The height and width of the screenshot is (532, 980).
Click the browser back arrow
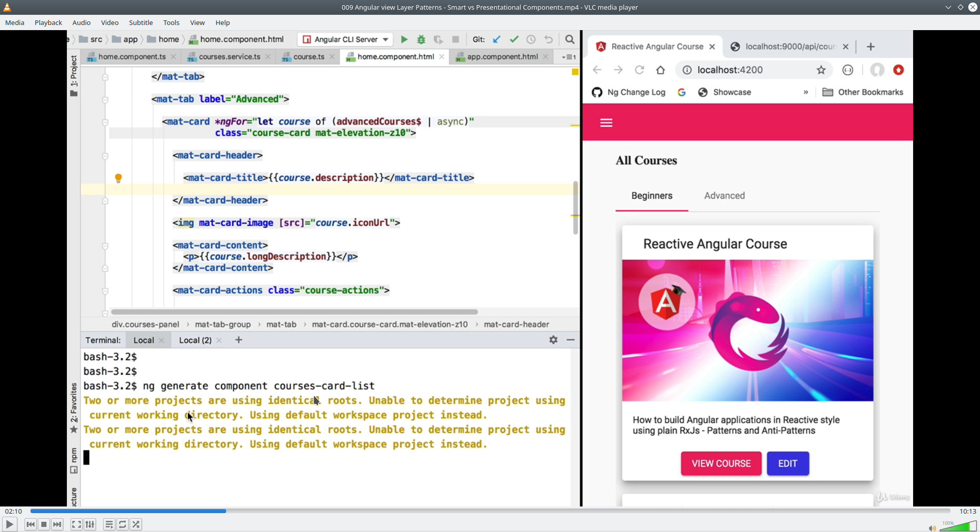point(597,70)
